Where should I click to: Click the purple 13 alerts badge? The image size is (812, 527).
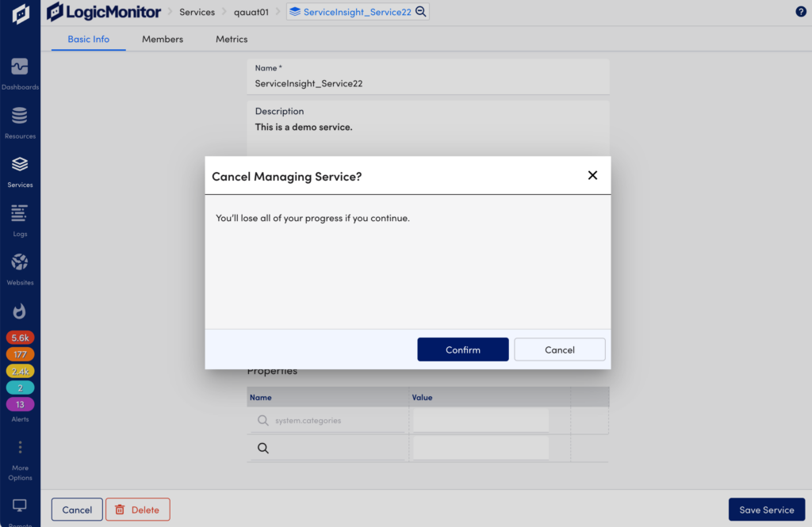click(20, 404)
